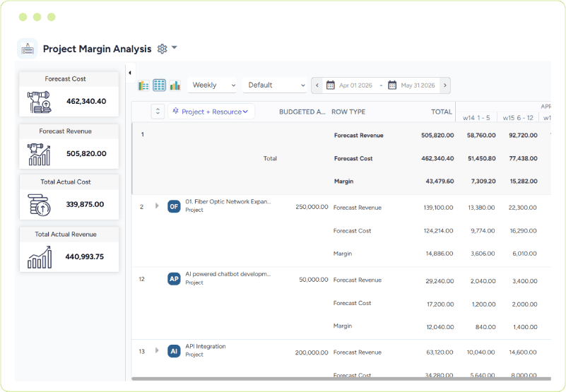Click the 124,214.00 forecast cost total

438,231
